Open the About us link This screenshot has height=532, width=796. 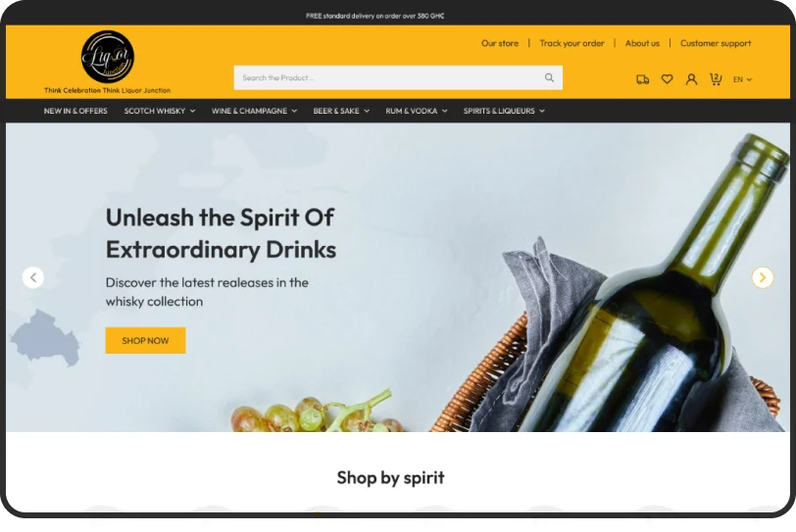click(x=642, y=43)
